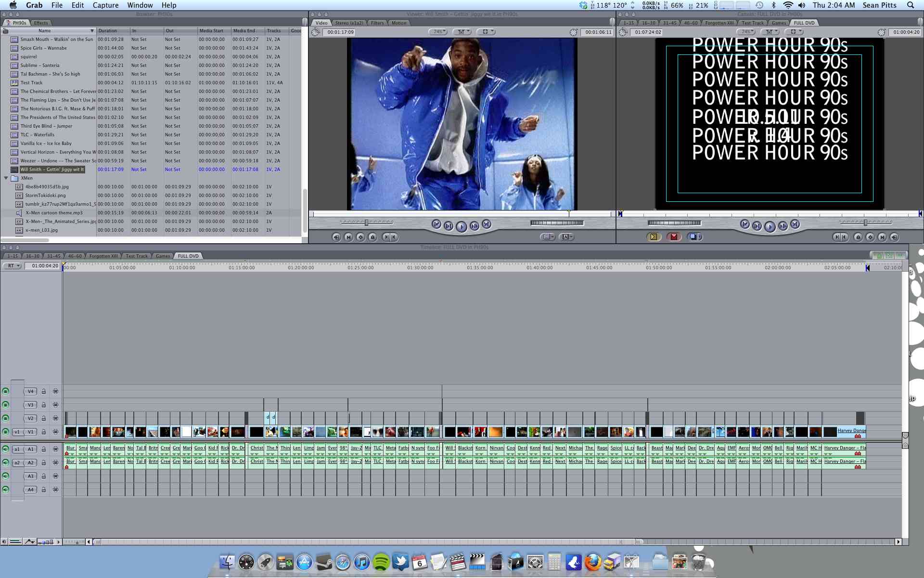Open the Capture menu

pyautogui.click(x=105, y=5)
